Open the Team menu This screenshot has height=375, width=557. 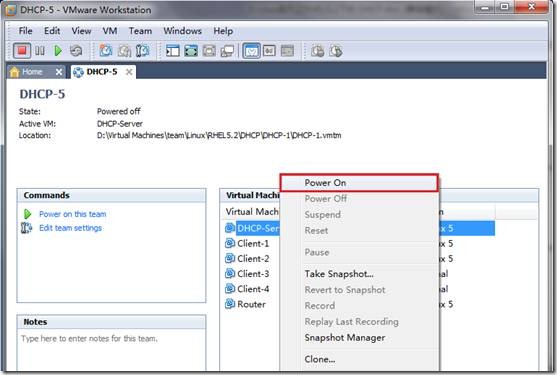[140, 31]
